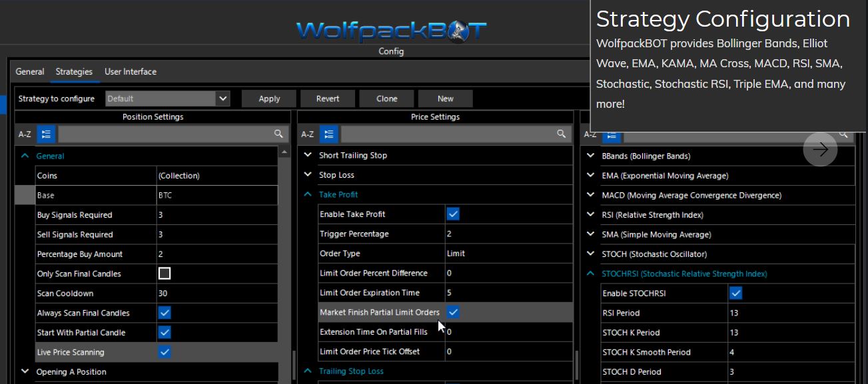Uncheck Enable STOCHRSI
Viewport: 868px width, 384px height.
click(735, 293)
